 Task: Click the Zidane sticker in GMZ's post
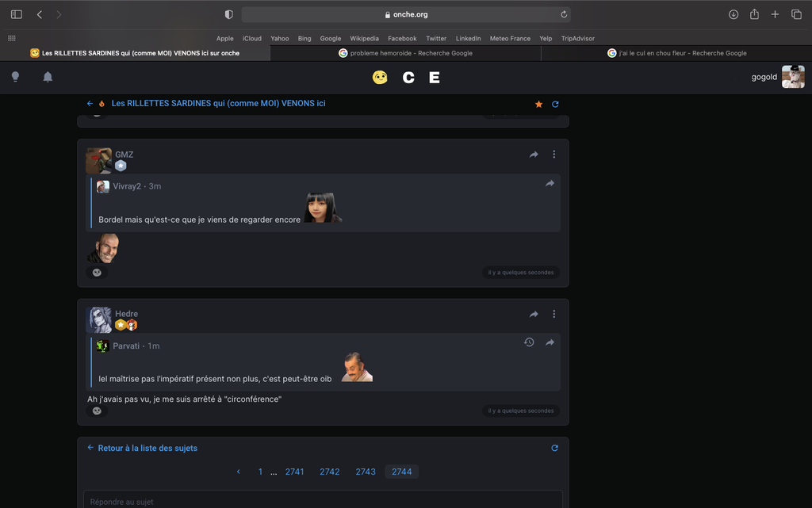[x=104, y=248]
